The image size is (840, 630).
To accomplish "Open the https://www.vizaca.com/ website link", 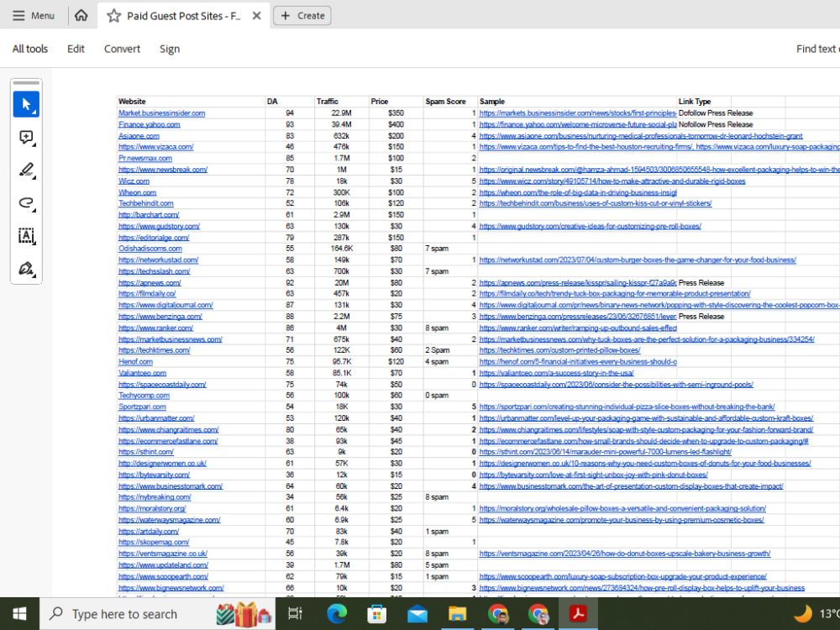I will pyautogui.click(x=156, y=147).
